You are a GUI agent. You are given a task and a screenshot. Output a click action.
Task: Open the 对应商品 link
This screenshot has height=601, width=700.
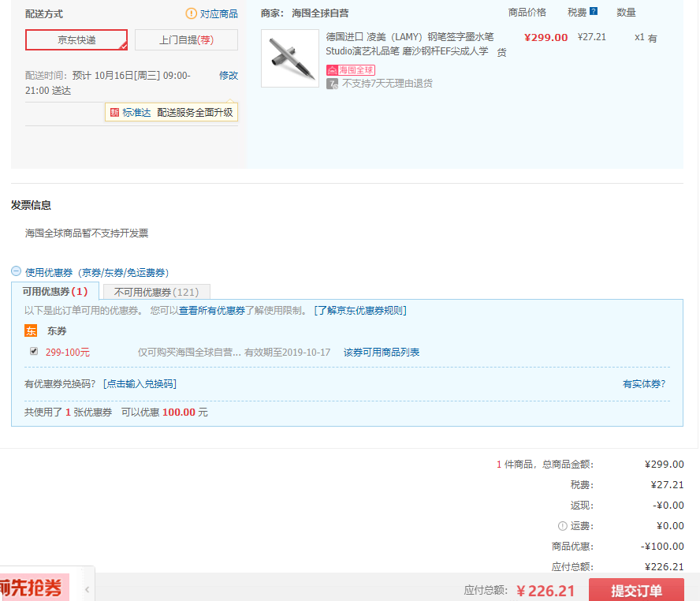(x=219, y=14)
